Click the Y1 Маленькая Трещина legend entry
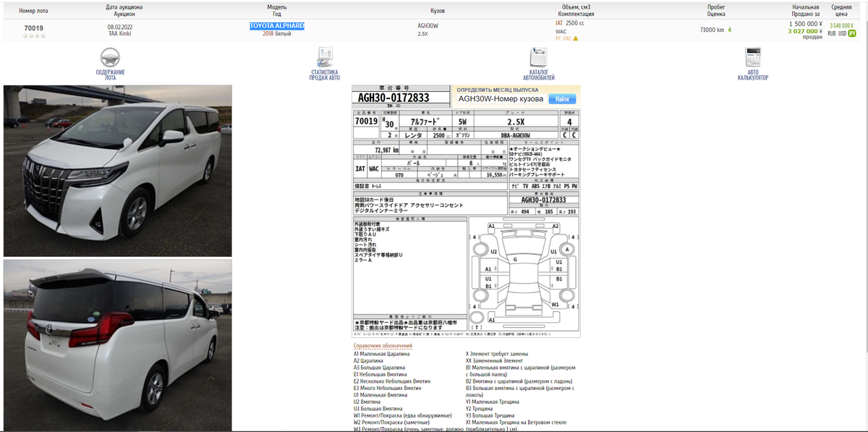Screen dimensions: 868x432 pyautogui.click(x=493, y=402)
